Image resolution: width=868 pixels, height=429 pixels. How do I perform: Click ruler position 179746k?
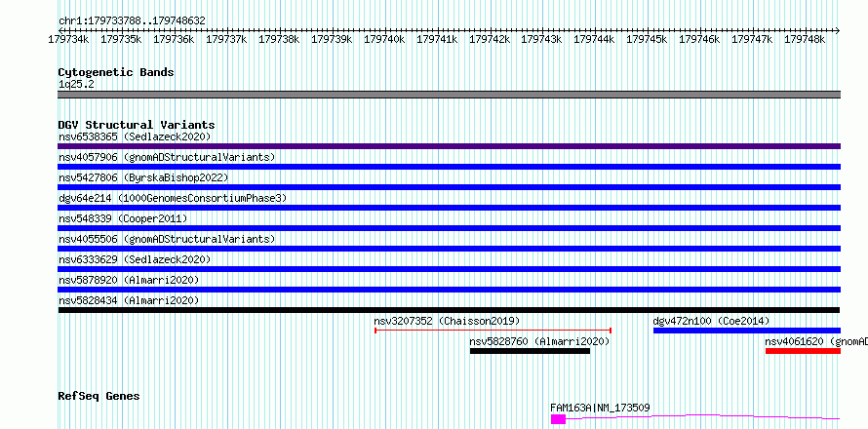coord(699,40)
